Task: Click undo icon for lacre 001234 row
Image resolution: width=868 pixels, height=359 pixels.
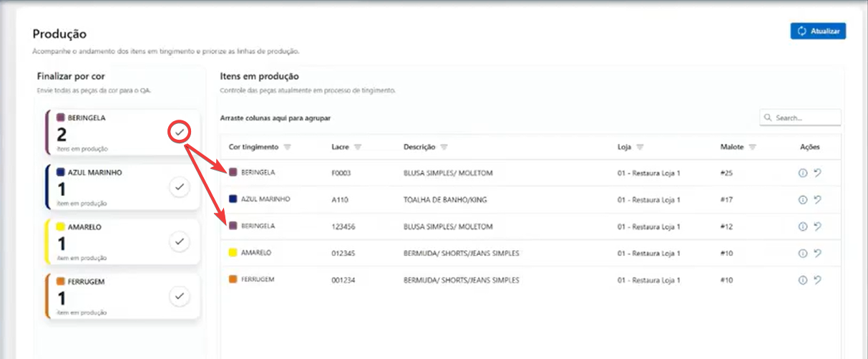Action: click(x=817, y=280)
